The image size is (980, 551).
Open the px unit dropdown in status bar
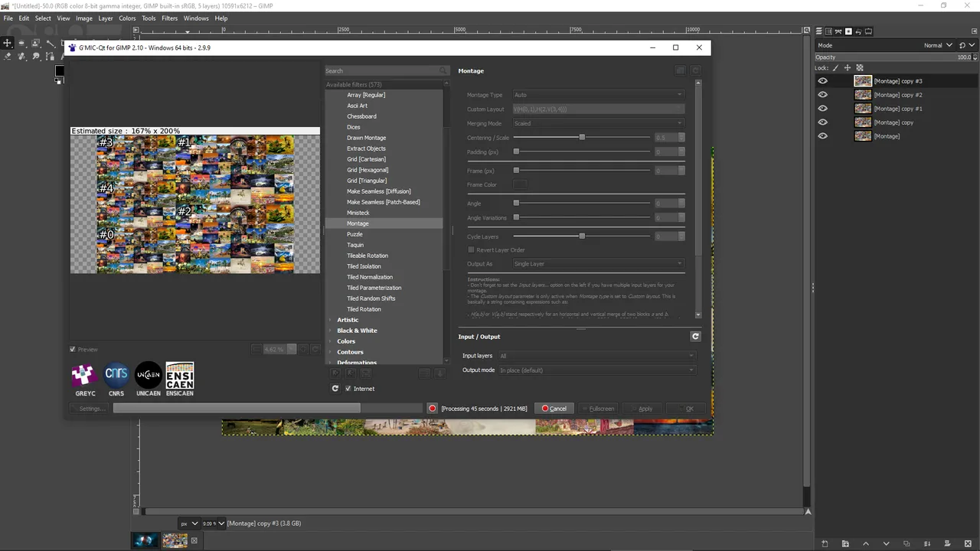189,523
